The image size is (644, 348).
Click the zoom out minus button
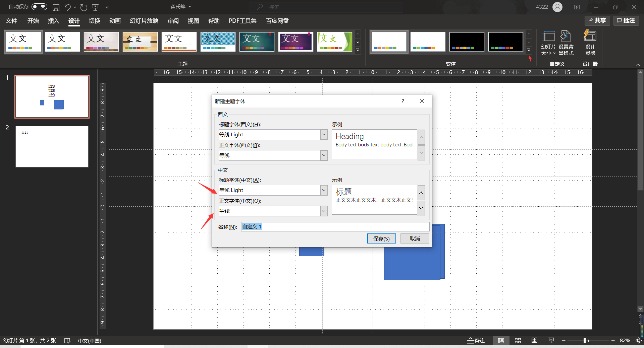564,341
